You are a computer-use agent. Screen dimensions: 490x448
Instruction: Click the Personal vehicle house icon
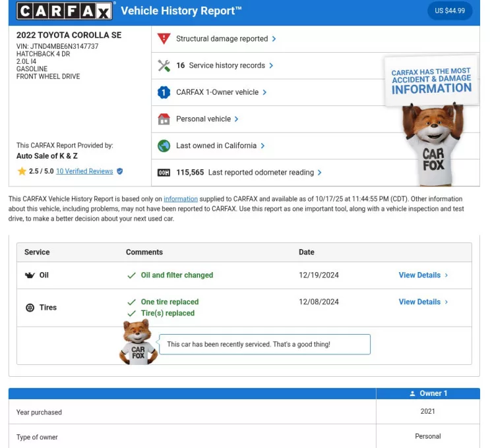click(164, 119)
